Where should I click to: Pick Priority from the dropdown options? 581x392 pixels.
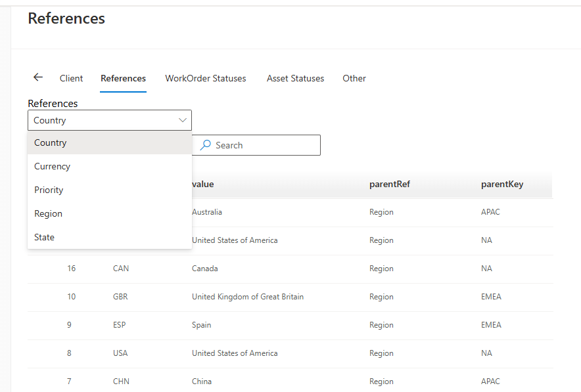(110, 190)
